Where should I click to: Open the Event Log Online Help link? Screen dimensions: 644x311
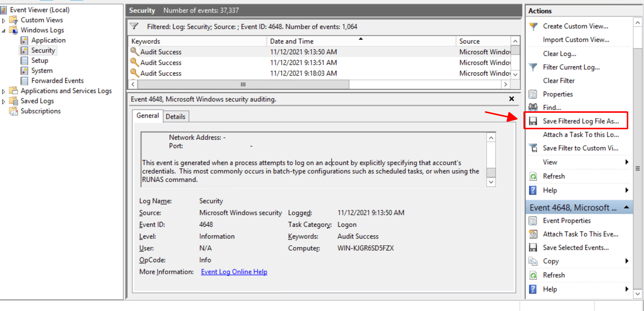tap(234, 272)
